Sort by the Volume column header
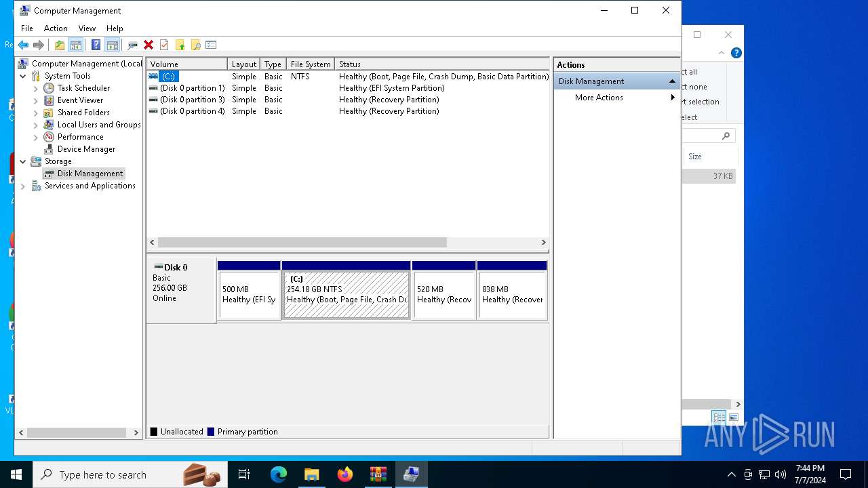 click(187, 64)
